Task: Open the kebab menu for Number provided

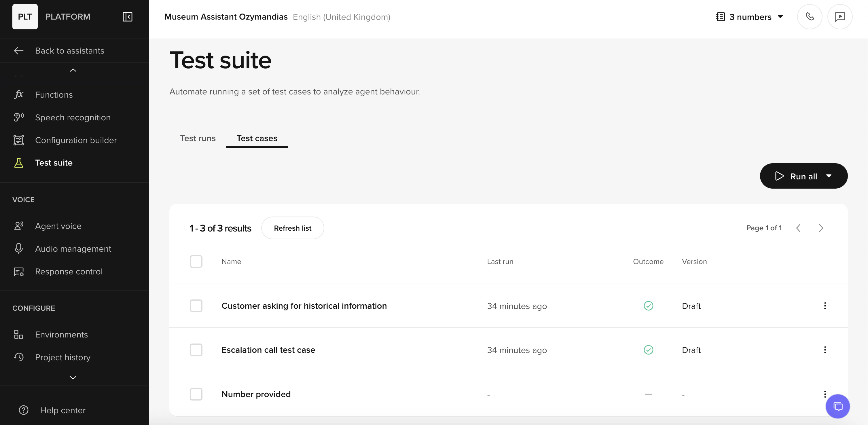Action: point(825,394)
